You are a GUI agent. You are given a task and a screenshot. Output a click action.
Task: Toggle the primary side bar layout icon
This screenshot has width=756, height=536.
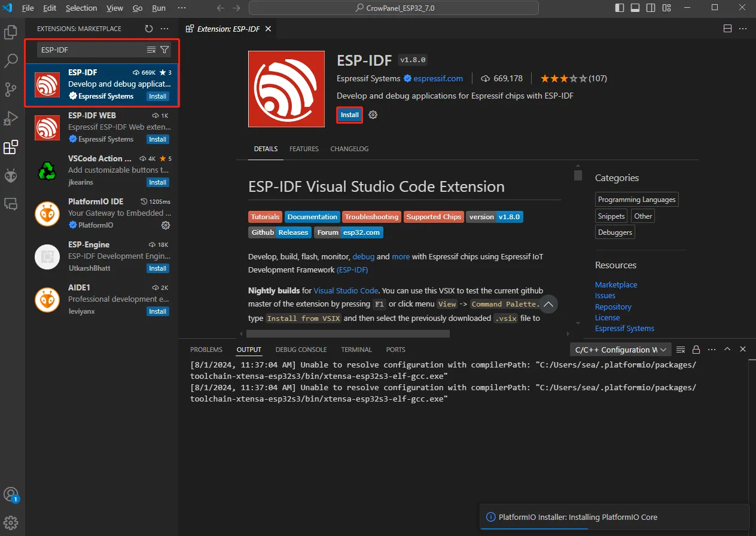(x=620, y=8)
